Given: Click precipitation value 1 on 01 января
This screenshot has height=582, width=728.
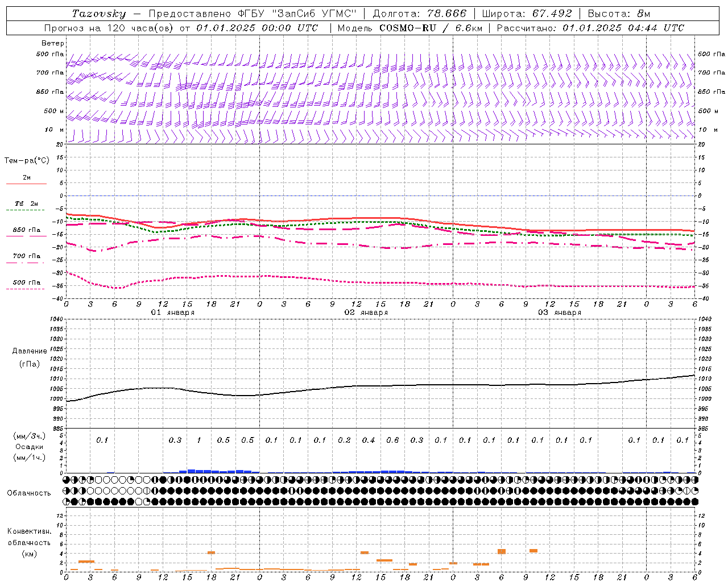Looking at the screenshot, I should 198,440.
